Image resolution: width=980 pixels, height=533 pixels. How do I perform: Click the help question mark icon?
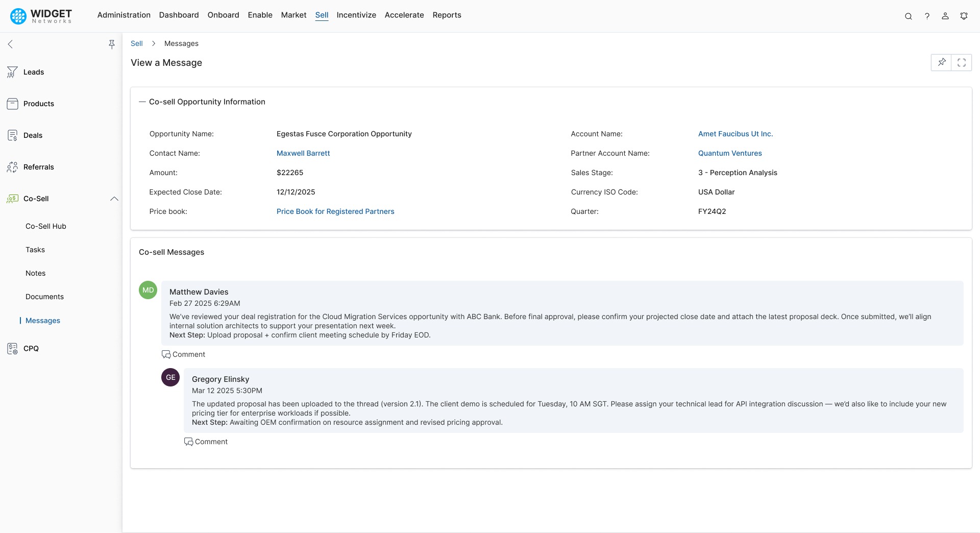pos(927,16)
